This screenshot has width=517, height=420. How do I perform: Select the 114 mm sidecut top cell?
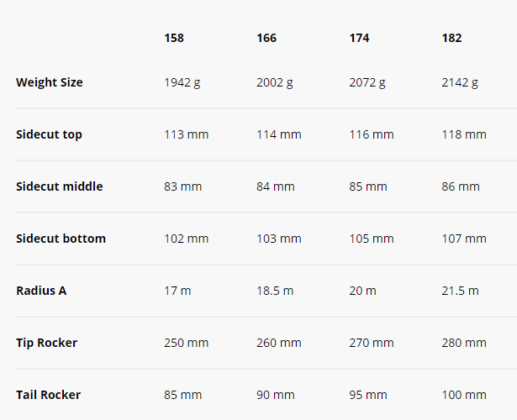coord(278,134)
